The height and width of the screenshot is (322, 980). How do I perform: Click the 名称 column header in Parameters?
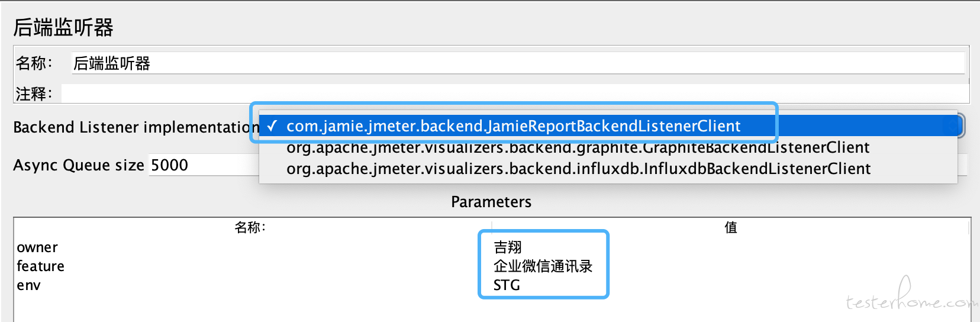tap(250, 227)
